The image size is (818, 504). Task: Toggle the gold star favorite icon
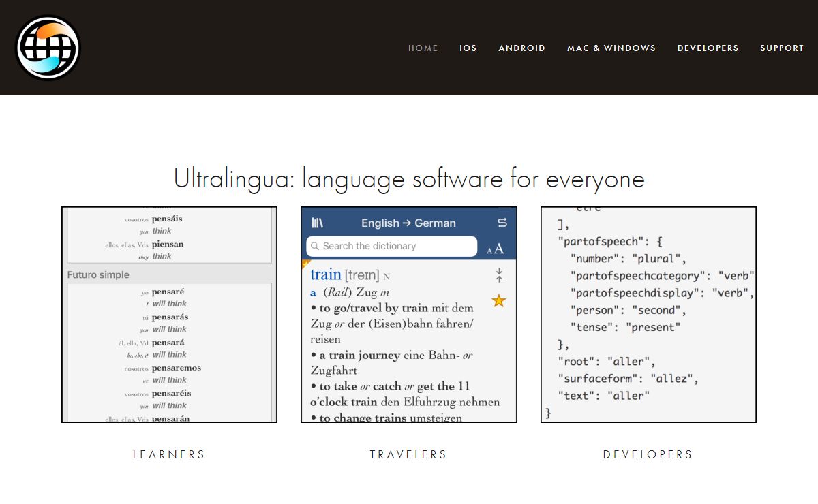point(499,300)
